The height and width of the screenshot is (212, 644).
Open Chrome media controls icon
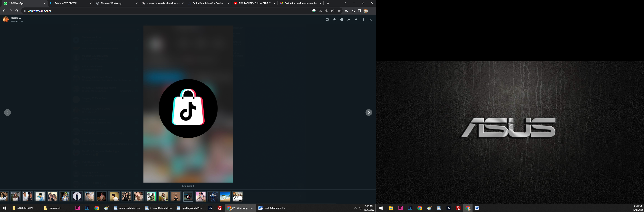(347, 11)
